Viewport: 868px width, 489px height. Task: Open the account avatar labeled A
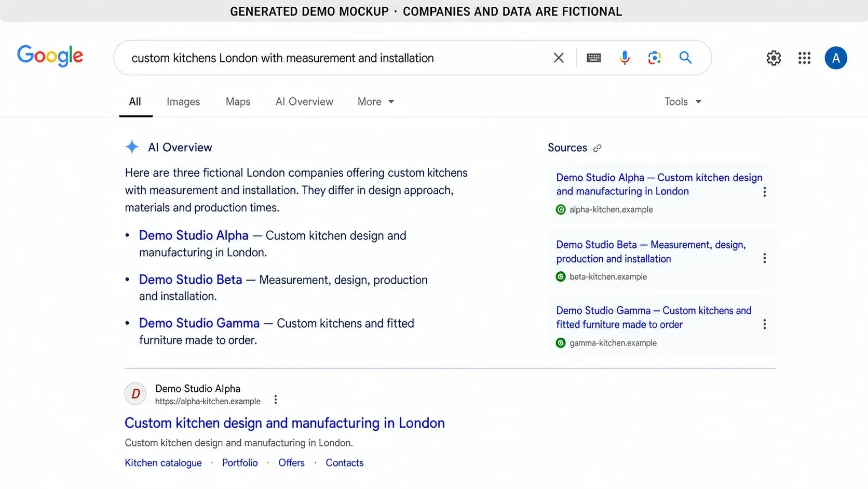pyautogui.click(x=836, y=58)
